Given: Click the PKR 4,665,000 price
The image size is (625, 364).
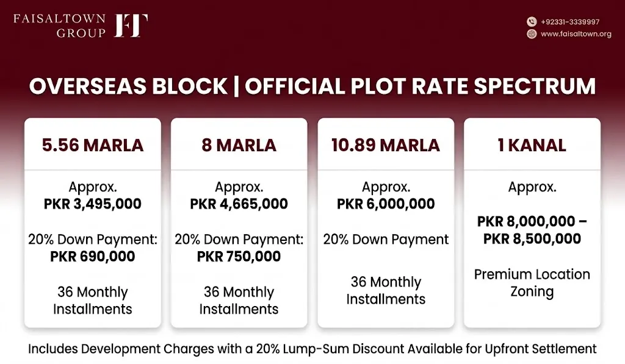Looking at the screenshot, I should pyautogui.click(x=239, y=204).
